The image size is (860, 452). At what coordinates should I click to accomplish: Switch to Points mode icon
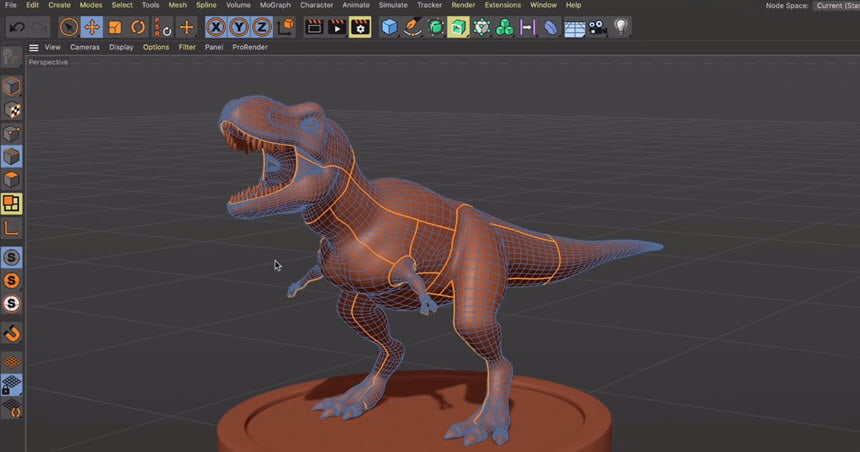(12, 133)
